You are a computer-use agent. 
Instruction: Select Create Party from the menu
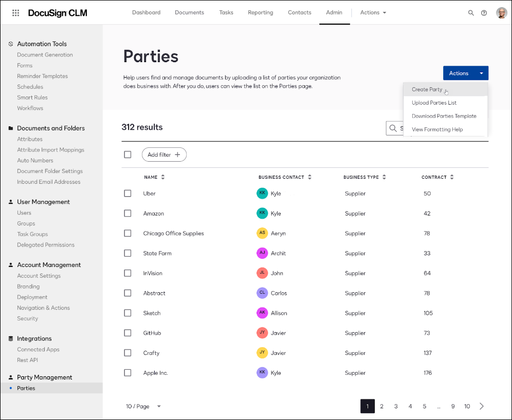tap(445, 89)
